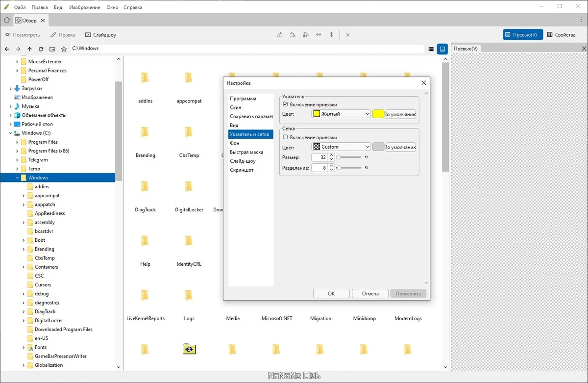Click the Отмена button

pyautogui.click(x=370, y=294)
